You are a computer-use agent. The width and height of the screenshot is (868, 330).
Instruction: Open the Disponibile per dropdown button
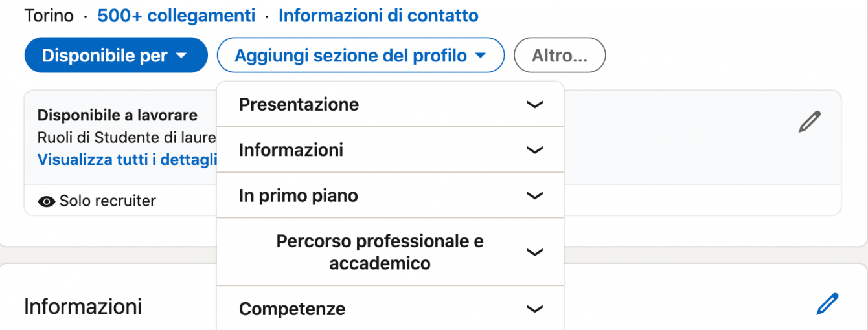pos(116,56)
